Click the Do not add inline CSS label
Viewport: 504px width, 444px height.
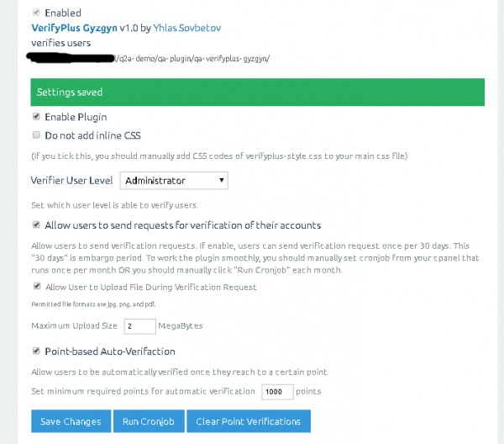[92, 135]
